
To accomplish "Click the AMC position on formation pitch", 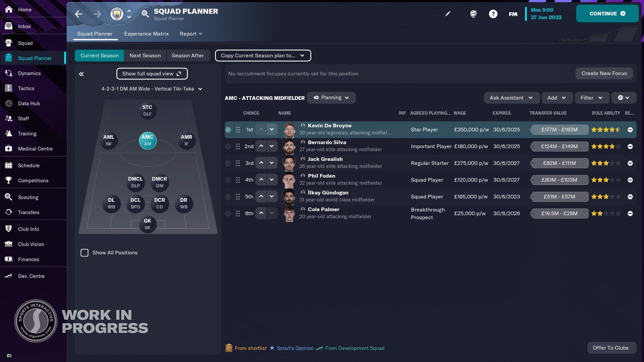I will tap(147, 140).
